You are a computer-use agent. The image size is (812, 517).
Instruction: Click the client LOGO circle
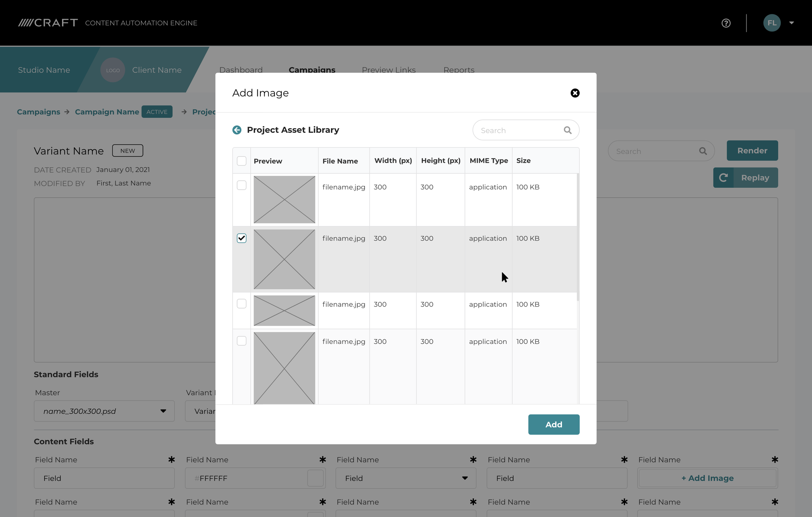pyautogui.click(x=113, y=70)
